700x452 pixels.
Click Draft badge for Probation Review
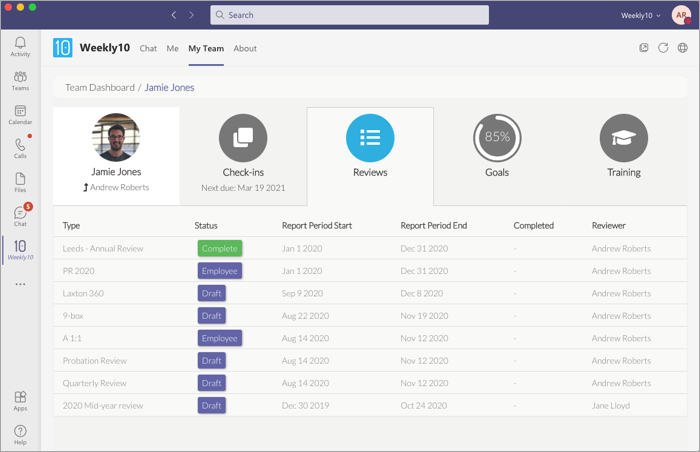(x=212, y=360)
